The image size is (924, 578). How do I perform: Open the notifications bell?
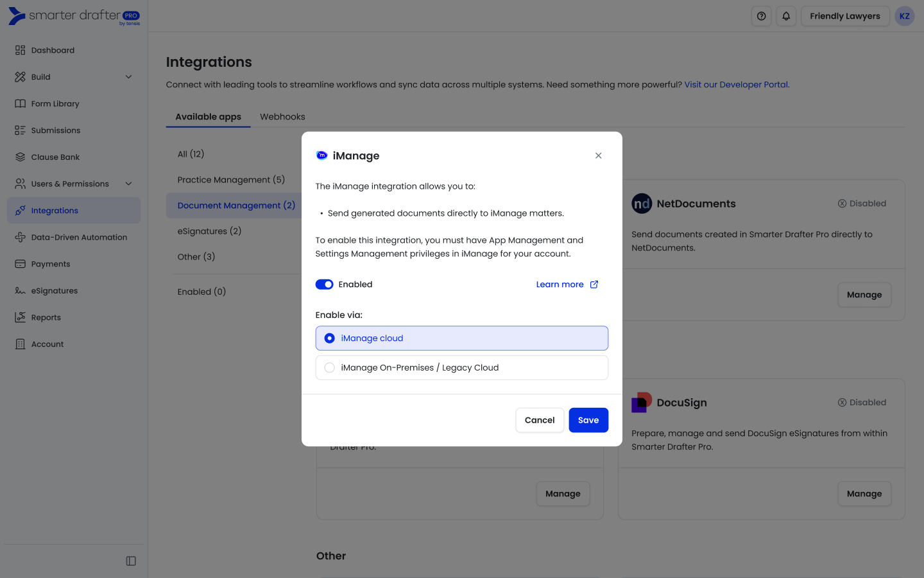tap(786, 16)
